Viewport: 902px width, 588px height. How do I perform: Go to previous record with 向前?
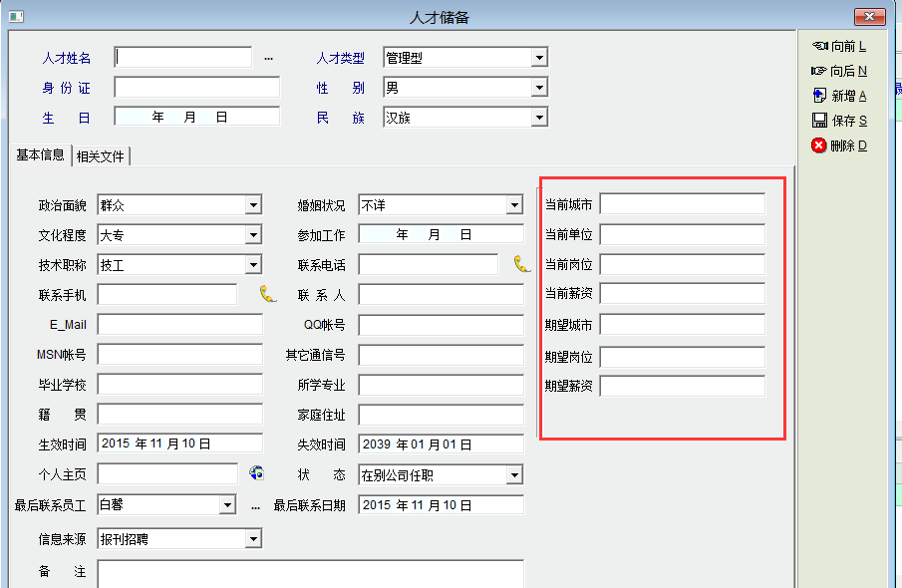pos(838,46)
